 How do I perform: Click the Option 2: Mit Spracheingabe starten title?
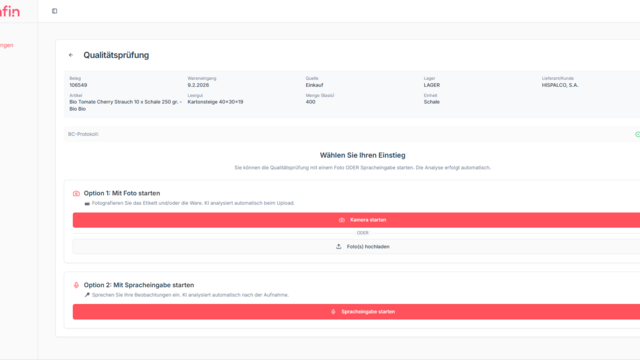tap(139, 285)
